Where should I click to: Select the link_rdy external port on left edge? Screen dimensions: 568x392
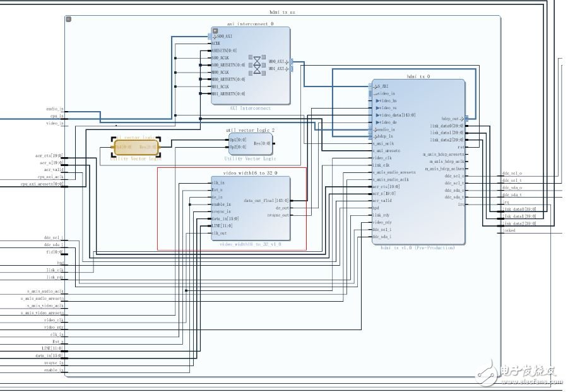pyautogui.click(x=55, y=277)
